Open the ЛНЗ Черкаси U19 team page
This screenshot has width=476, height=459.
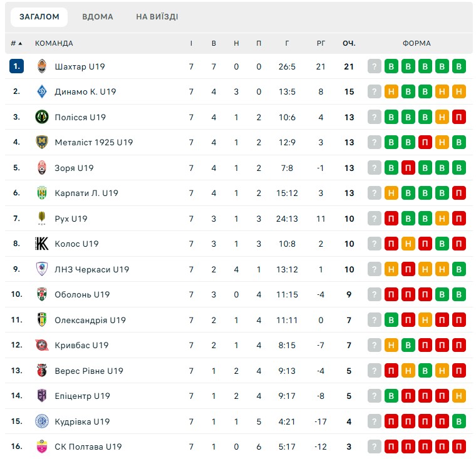pyautogui.click(x=91, y=269)
